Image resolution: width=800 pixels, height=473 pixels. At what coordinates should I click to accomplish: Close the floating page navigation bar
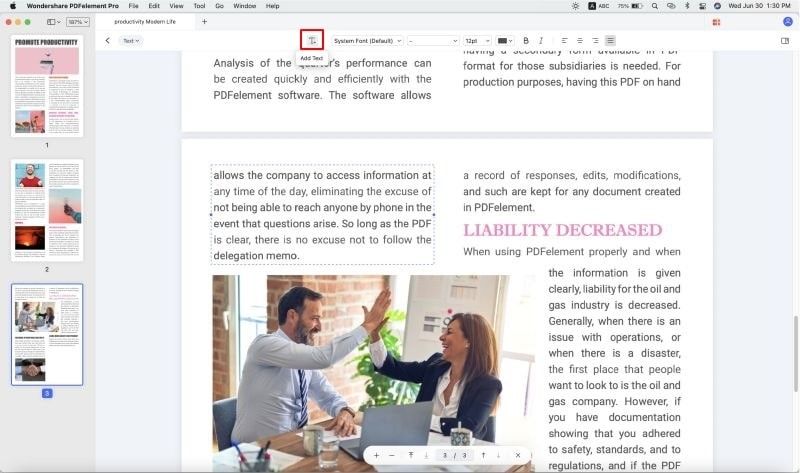(518, 455)
